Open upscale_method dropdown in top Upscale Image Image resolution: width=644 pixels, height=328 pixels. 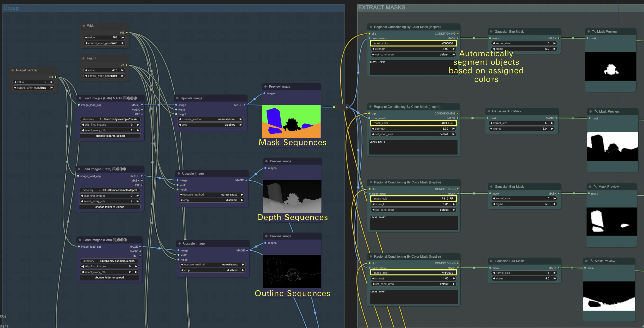click(x=210, y=119)
